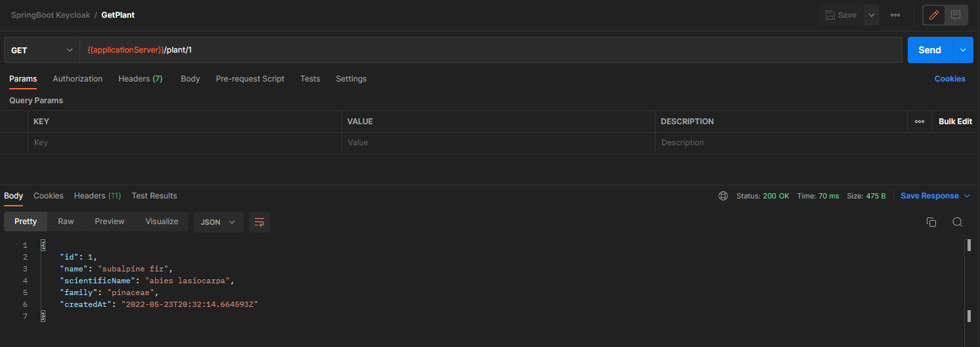Screen dimensions: 980x347
Task: Toggle the wrap lines icon
Action: [x=259, y=222]
